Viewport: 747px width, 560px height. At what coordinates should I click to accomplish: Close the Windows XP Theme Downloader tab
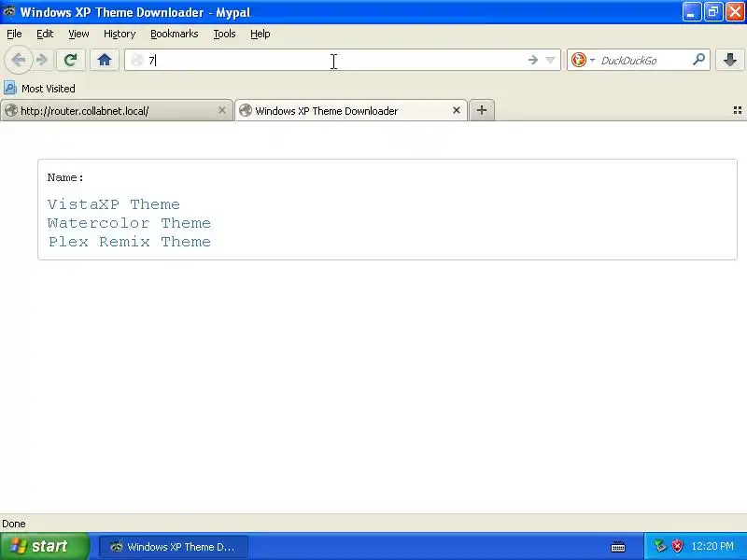(457, 110)
